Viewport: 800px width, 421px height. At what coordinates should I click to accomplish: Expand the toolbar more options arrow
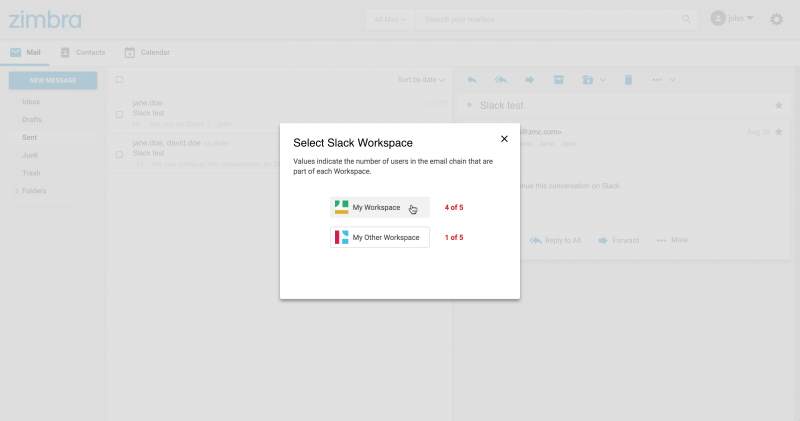(x=672, y=80)
